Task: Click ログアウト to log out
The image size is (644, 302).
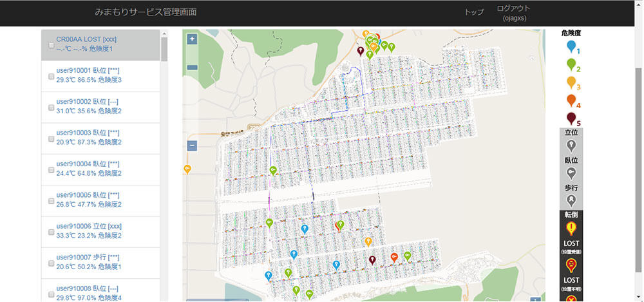Action: (513, 8)
